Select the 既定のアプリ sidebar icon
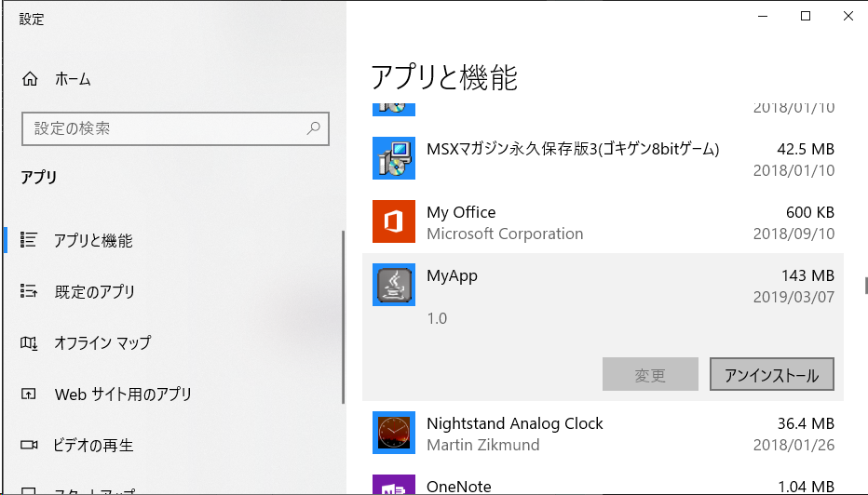This screenshot has width=868, height=495. 29,291
